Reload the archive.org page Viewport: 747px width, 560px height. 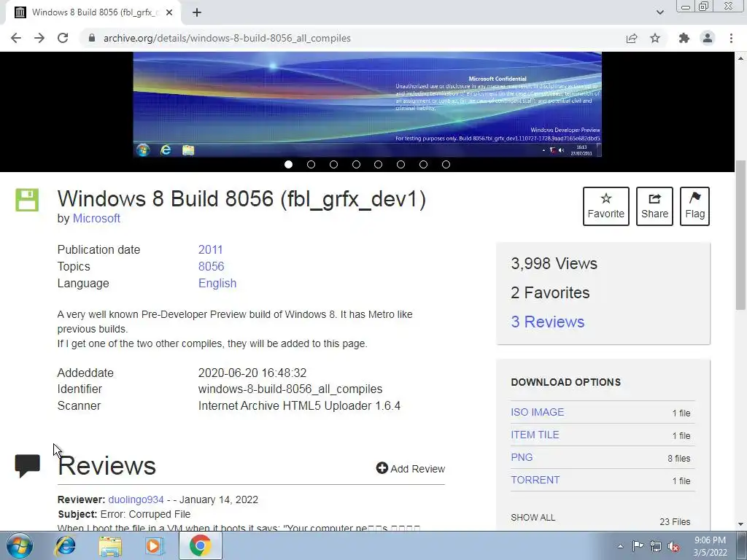(x=63, y=38)
